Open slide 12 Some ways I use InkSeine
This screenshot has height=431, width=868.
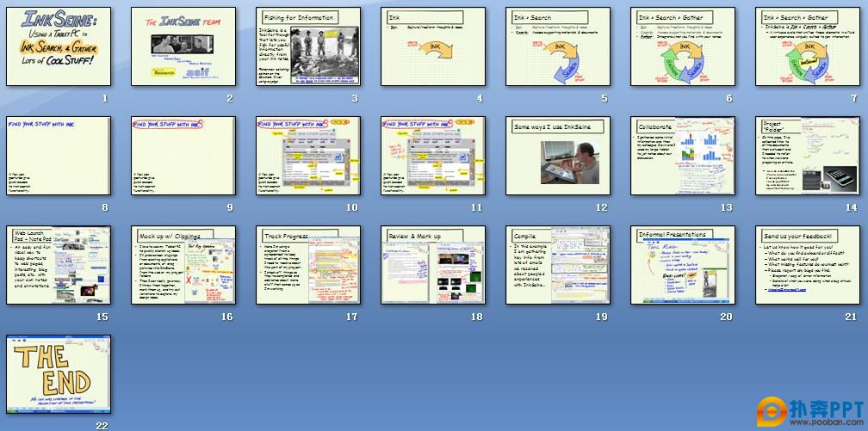558,156
